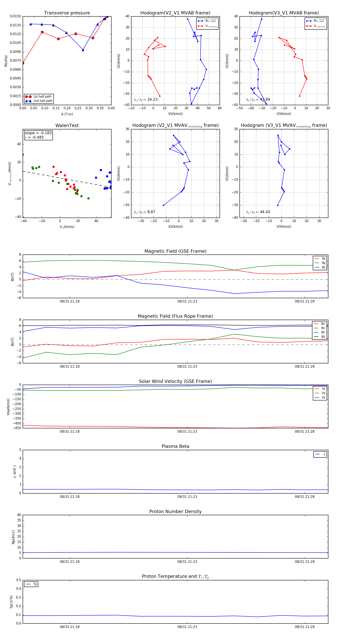This screenshot has height=644, width=351.
Task: Click the B/√μ0ρ legend entry in V2_V1 MVAB hodogram
Action: (x=207, y=21)
